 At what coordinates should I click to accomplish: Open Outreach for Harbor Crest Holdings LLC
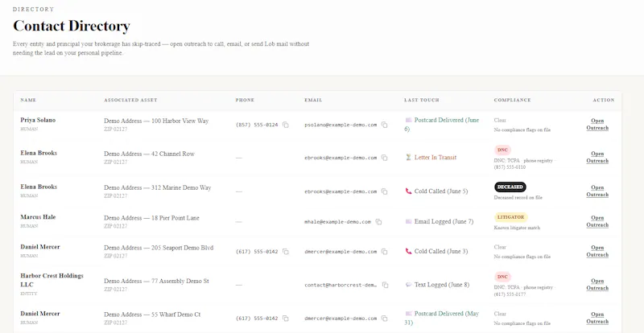click(x=597, y=285)
